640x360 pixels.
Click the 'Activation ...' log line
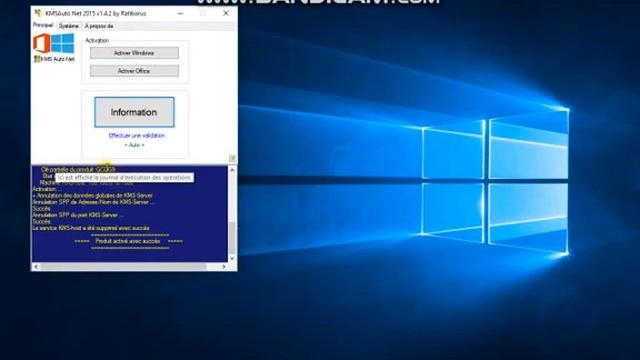pos(47,189)
